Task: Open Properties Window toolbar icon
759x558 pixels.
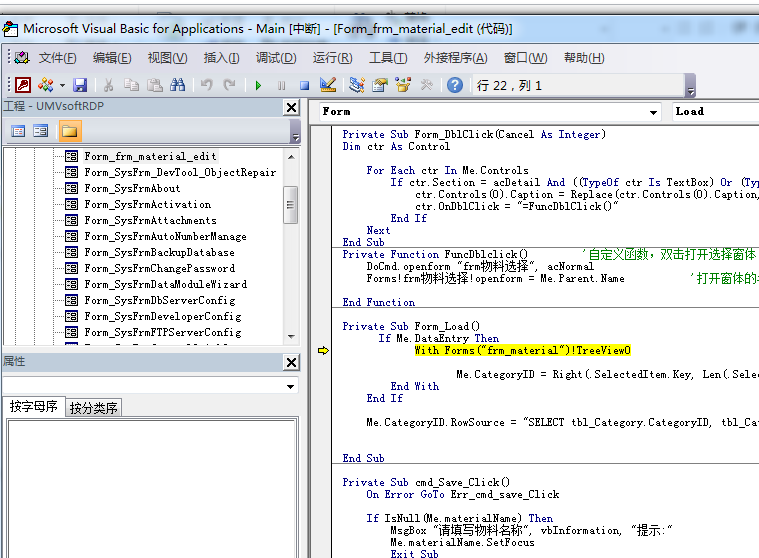Action: click(x=380, y=85)
